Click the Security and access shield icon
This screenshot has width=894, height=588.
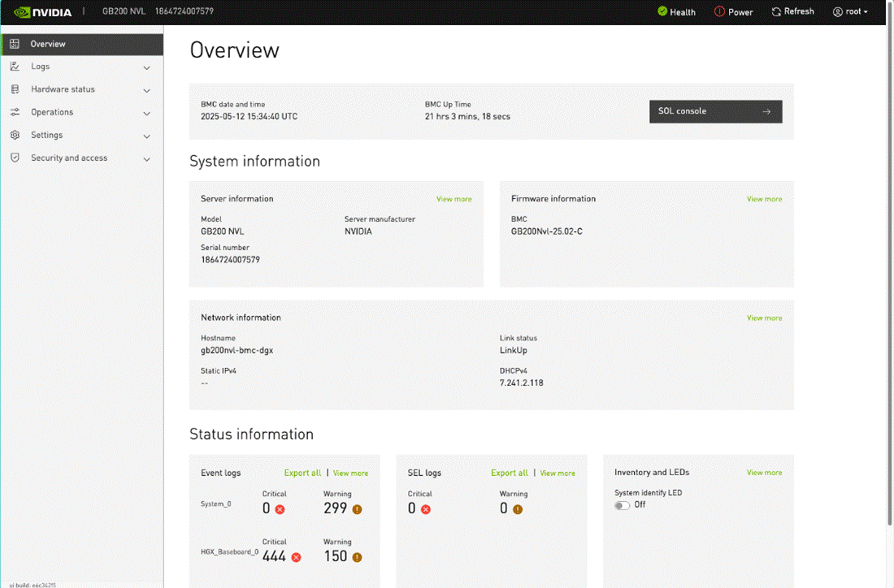15,158
